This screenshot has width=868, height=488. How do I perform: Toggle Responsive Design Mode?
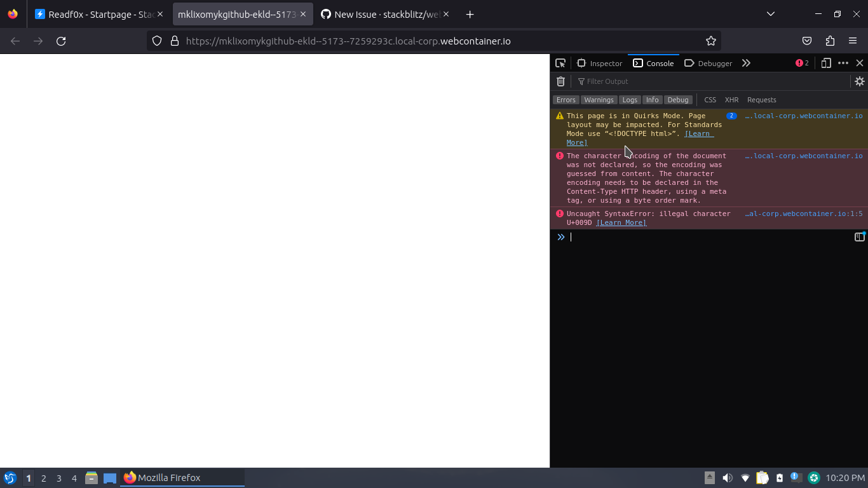tap(825, 63)
